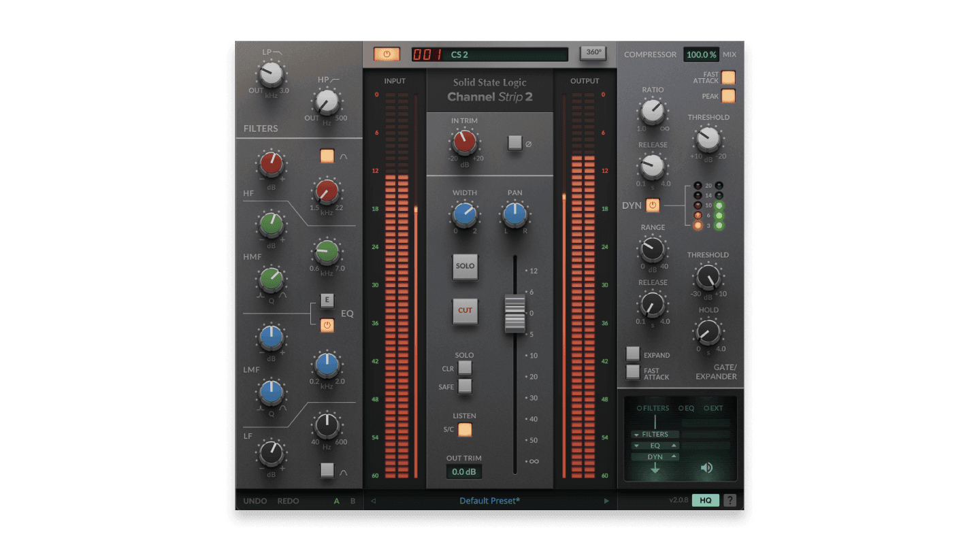The image size is (980, 551).
Task: Click the next preset arrow
Action: (x=606, y=500)
